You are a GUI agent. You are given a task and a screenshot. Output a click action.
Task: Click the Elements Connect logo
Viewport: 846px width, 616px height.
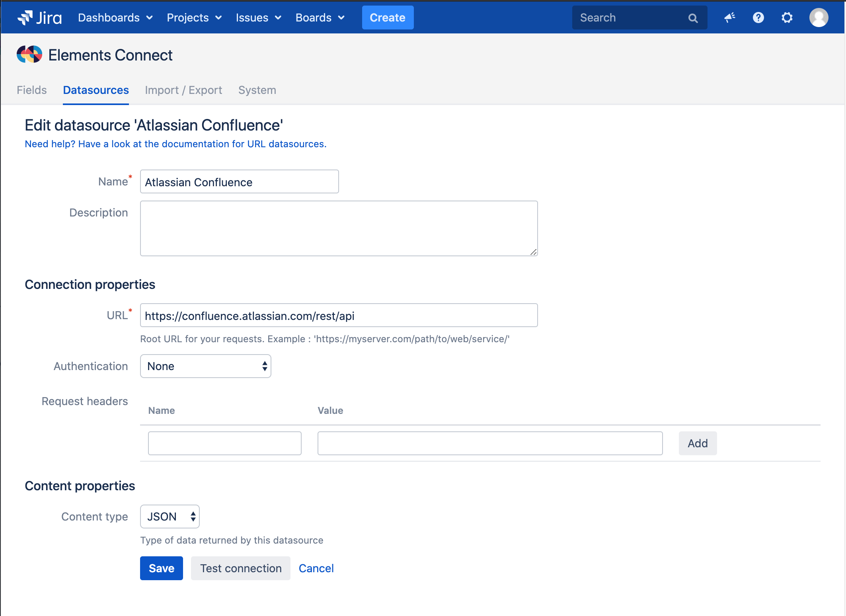pyautogui.click(x=29, y=55)
